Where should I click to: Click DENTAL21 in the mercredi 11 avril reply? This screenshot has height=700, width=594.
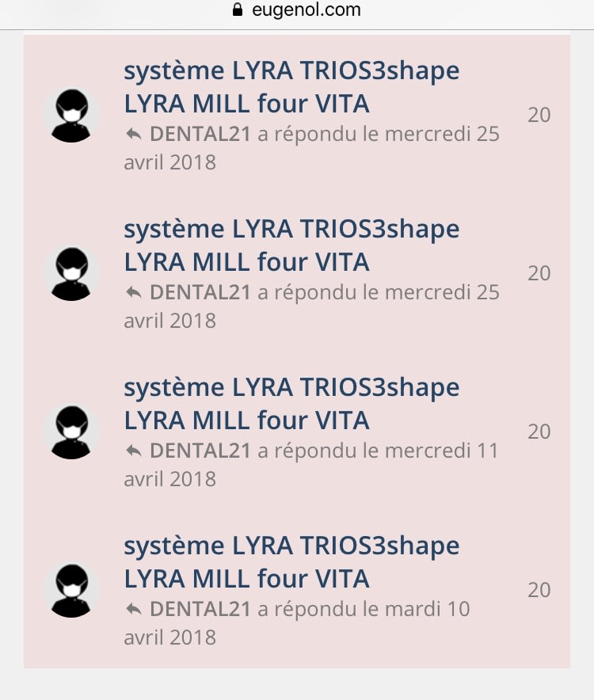point(200,451)
